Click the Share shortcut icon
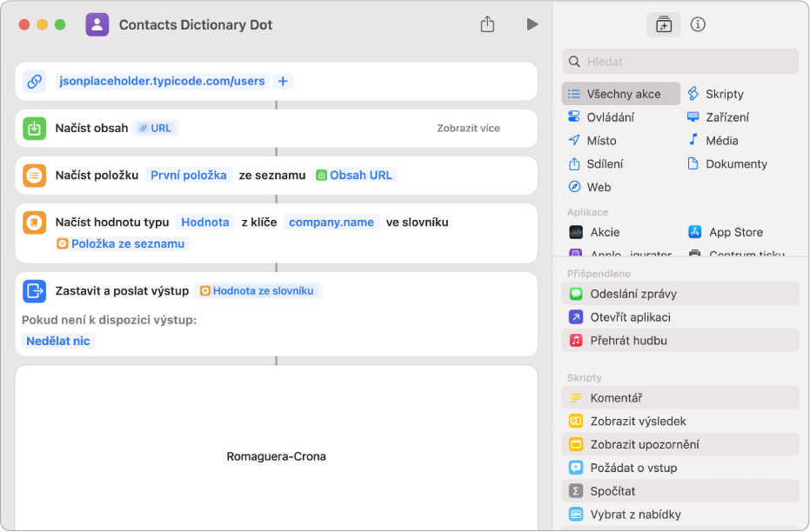This screenshot has width=810, height=532. 487,24
